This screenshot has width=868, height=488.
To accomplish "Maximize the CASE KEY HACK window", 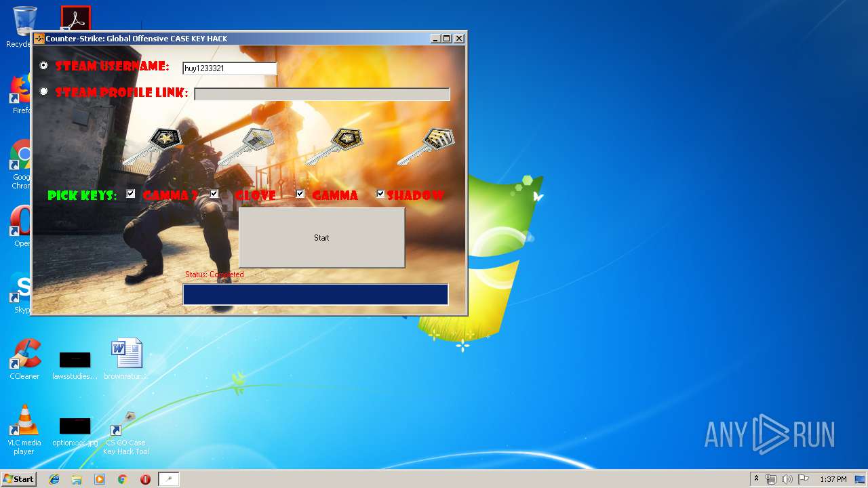I will [x=447, y=39].
